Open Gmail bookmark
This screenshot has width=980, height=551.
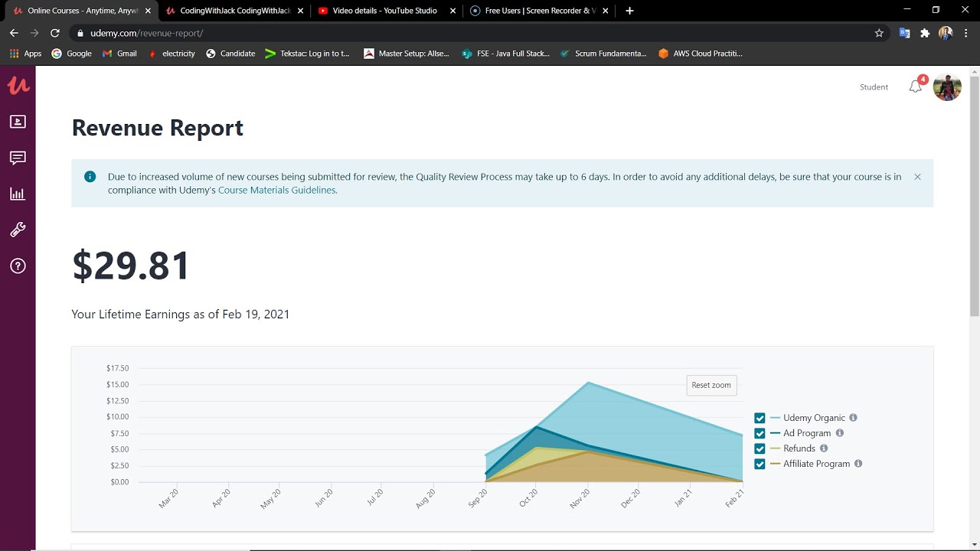(119, 54)
